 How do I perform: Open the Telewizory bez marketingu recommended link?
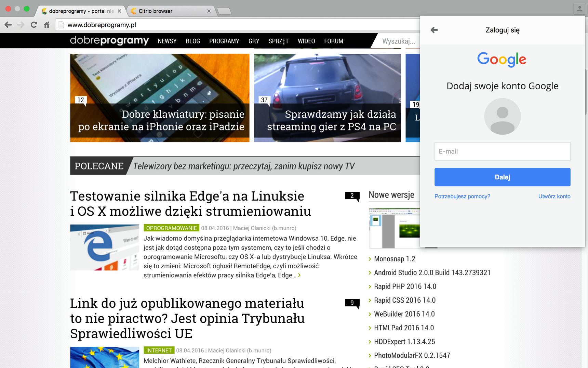pos(244,166)
